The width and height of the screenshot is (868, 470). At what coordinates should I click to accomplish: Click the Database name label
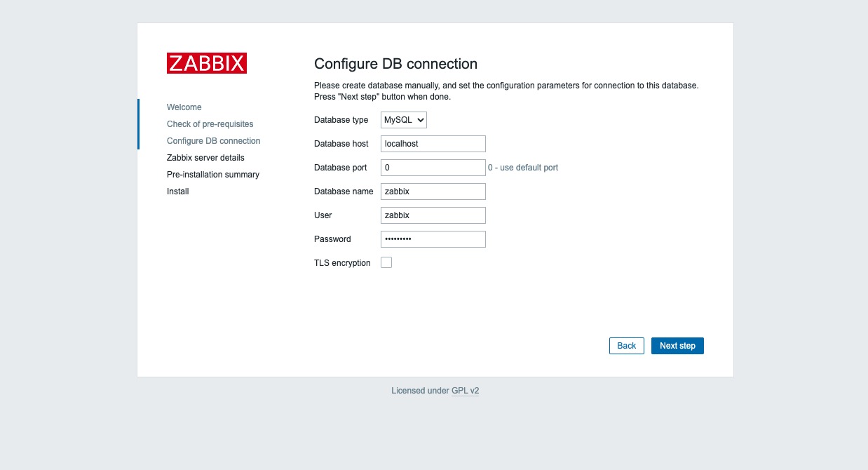pos(344,192)
